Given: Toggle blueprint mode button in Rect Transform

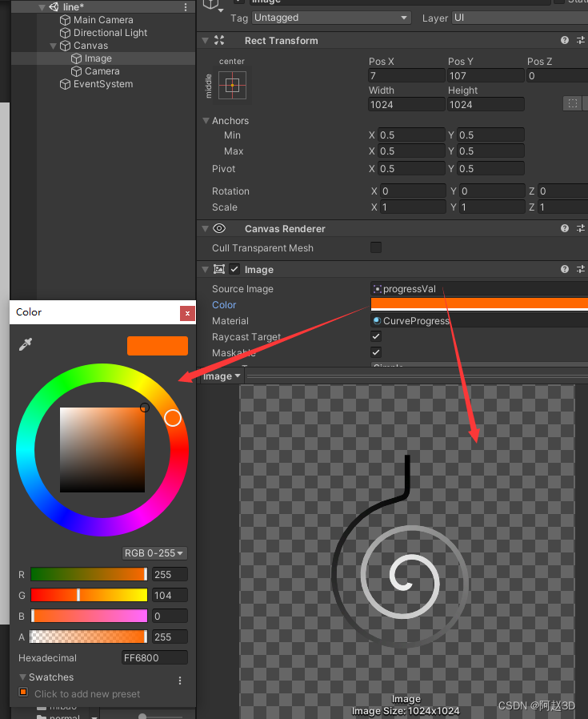Looking at the screenshot, I should (x=573, y=103).
